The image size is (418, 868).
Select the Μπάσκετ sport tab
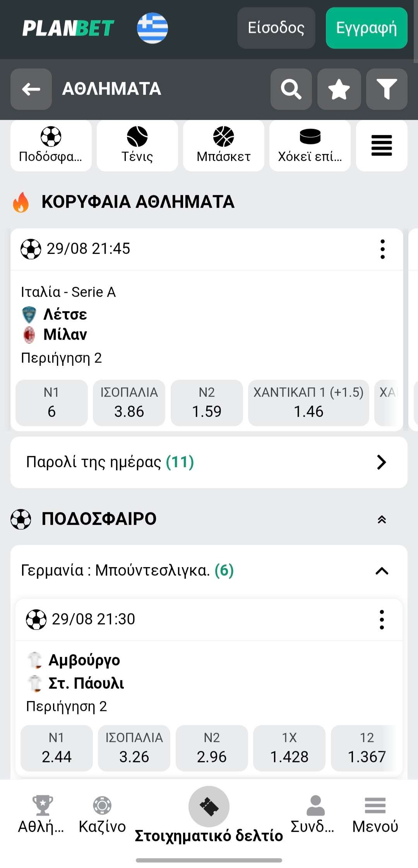224,146
